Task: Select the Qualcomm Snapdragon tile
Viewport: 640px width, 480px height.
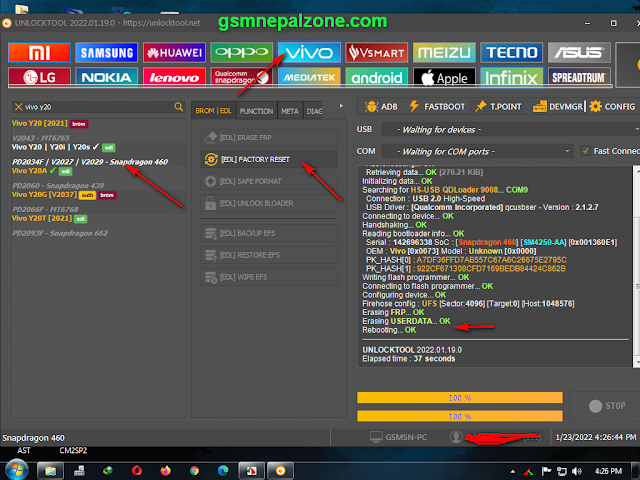Action: coord(242,77)
